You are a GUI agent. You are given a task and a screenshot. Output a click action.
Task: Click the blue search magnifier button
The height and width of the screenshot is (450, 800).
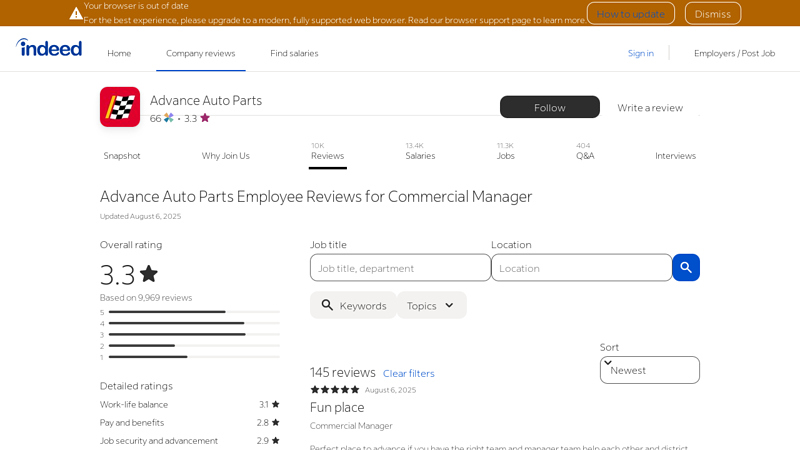click(x=686, y=267)
